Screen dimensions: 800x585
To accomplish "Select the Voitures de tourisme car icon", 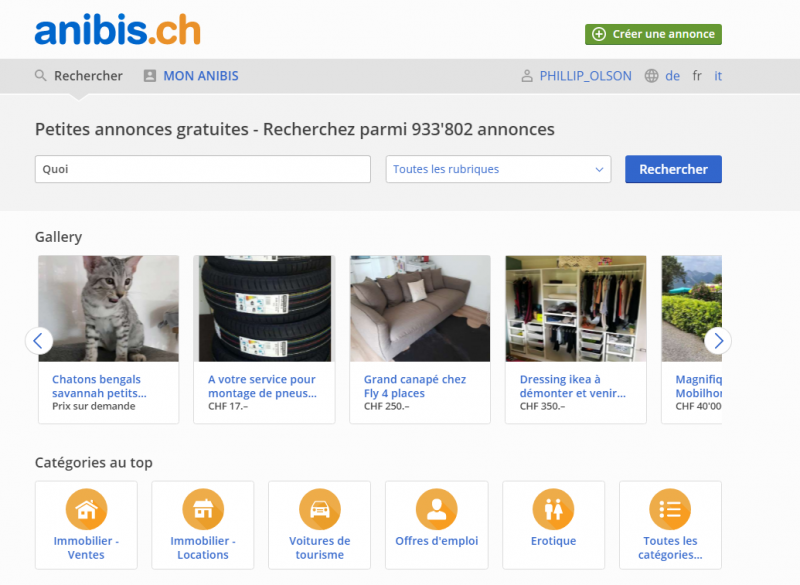I will click(320, 509).
